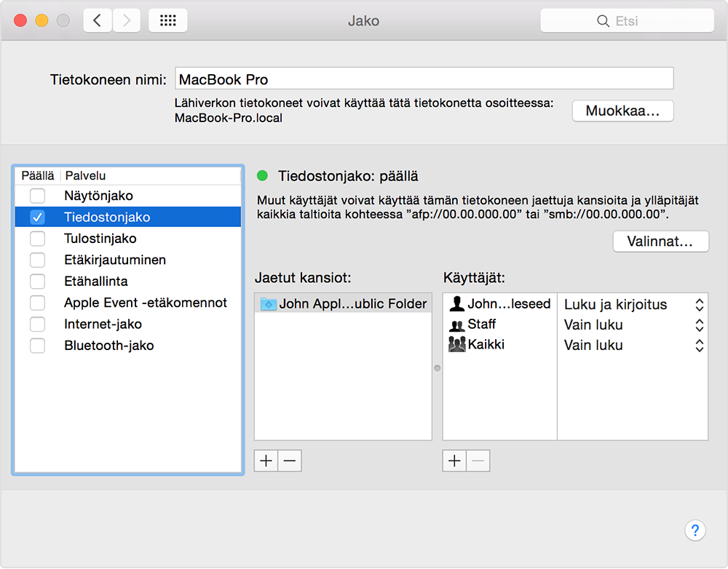This screenshot has width=728, height=569.
Task: Enable Internet-jako checkbox
Action: pos(38,324)
